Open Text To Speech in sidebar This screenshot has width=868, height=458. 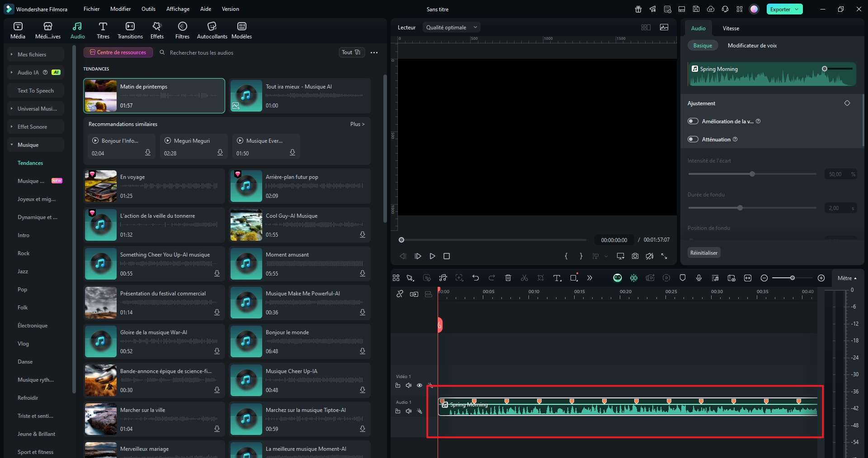click(35, 90)
